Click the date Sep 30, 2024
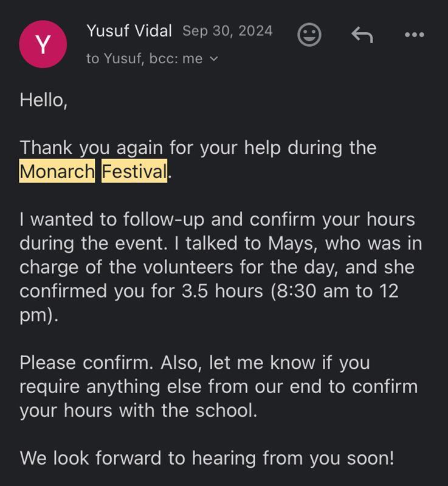Viewport: 448px width, 486px height. click(x=227, y=31)
